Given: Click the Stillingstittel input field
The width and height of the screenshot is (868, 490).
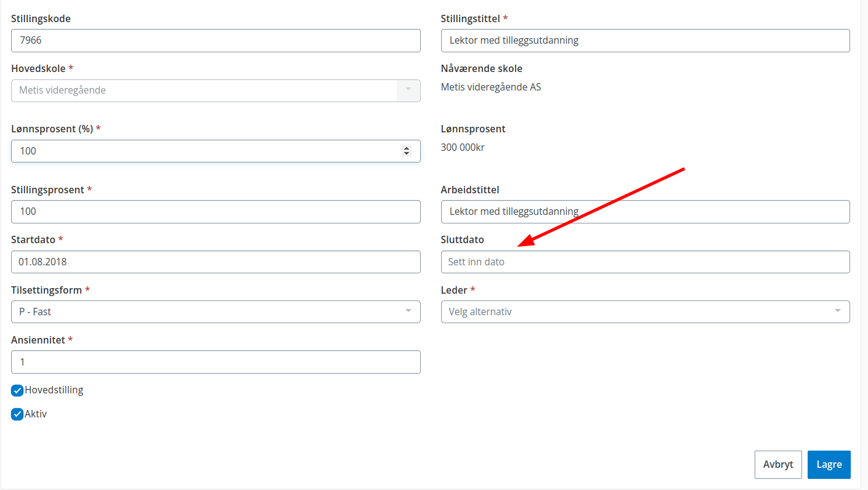Looking at the screenshot, I should tap(645, 41).
